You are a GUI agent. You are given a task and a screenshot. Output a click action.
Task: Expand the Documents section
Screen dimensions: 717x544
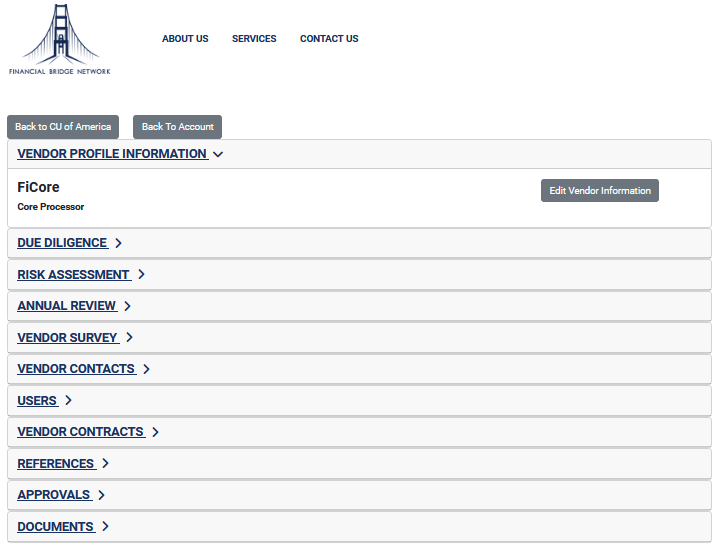[x=56, y=527]
